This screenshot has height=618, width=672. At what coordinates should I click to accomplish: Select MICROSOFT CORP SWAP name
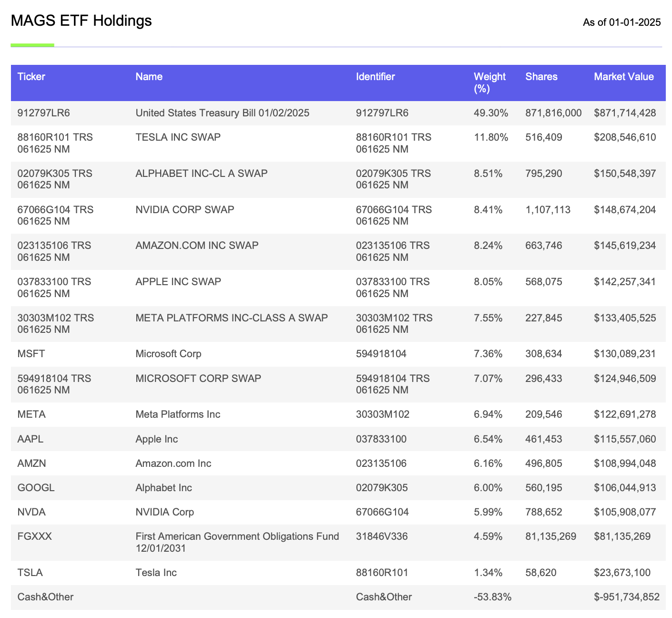click(198, 379)
